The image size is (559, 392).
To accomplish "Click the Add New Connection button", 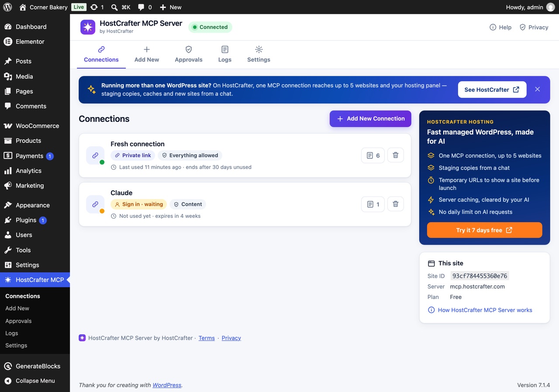I will click(370, 119).
